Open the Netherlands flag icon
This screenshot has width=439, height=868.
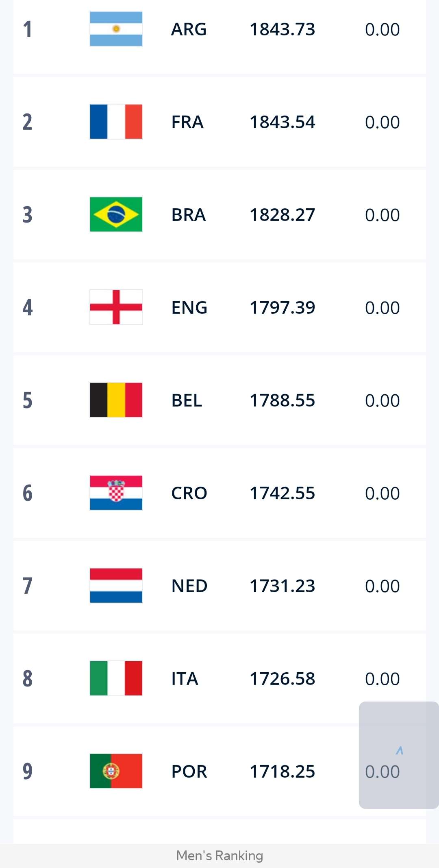(x=116, y=586)
